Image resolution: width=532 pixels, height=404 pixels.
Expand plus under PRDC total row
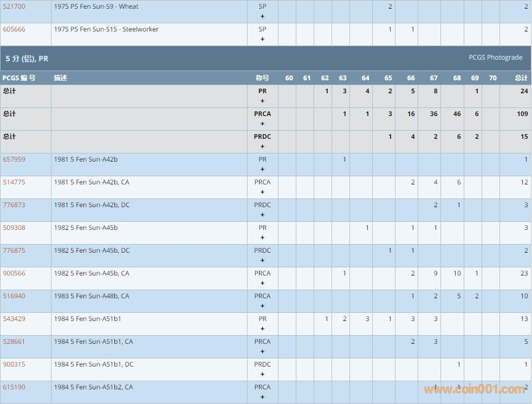[262, 146]
